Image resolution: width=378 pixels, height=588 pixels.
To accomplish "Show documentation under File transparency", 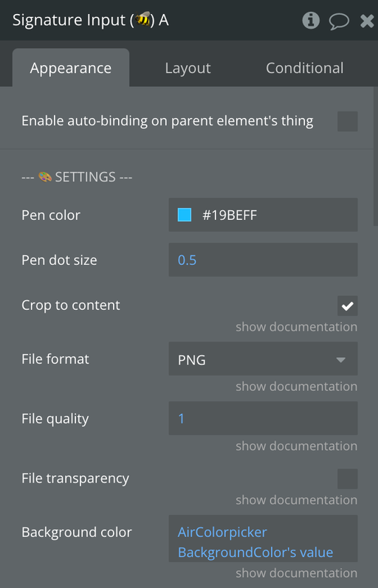I will coord(296,500).
